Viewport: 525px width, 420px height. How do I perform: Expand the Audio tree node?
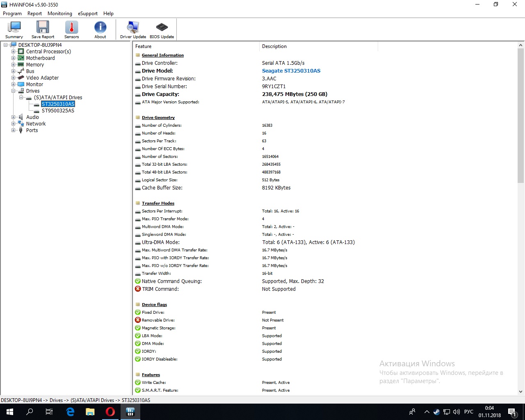click(14, 117)
